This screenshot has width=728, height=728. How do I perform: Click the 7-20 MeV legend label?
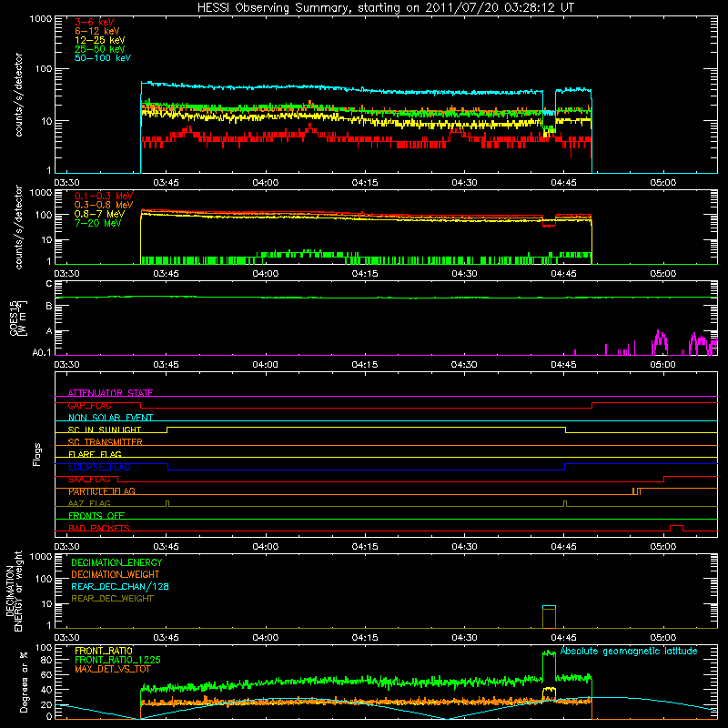click(98, 223)
